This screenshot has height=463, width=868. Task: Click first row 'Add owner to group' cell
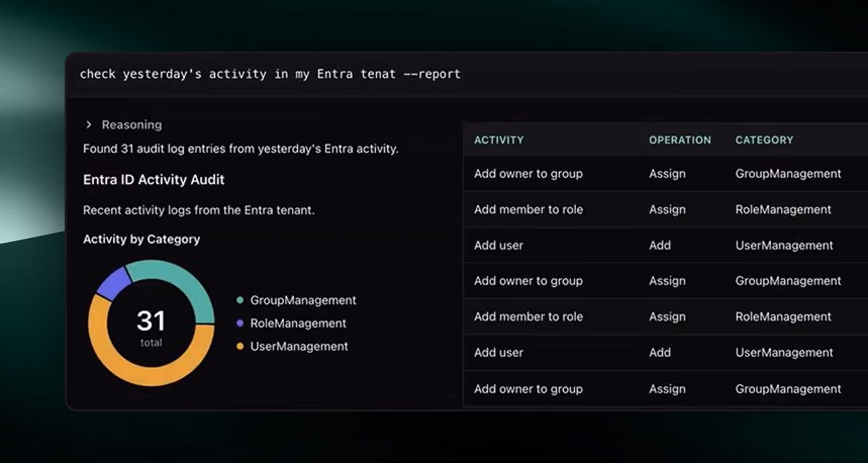528,174
